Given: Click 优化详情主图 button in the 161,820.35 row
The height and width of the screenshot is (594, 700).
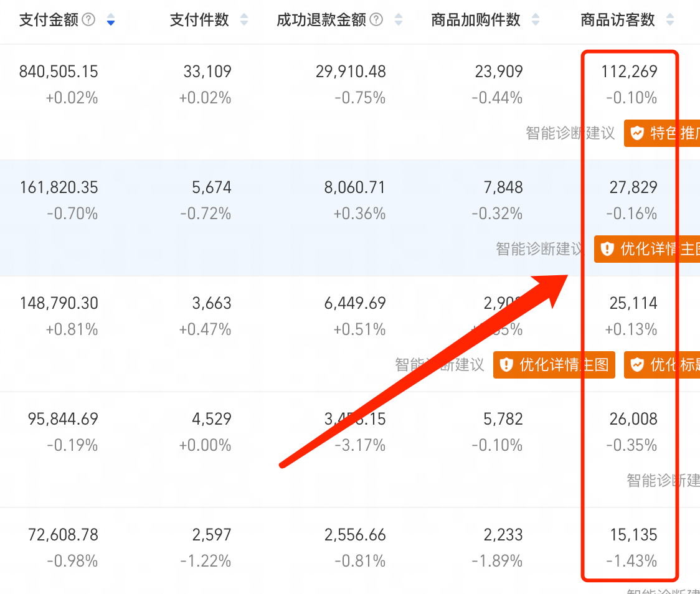Looking at the screenshot, I should pyautogui.click(x=647, y=249).
